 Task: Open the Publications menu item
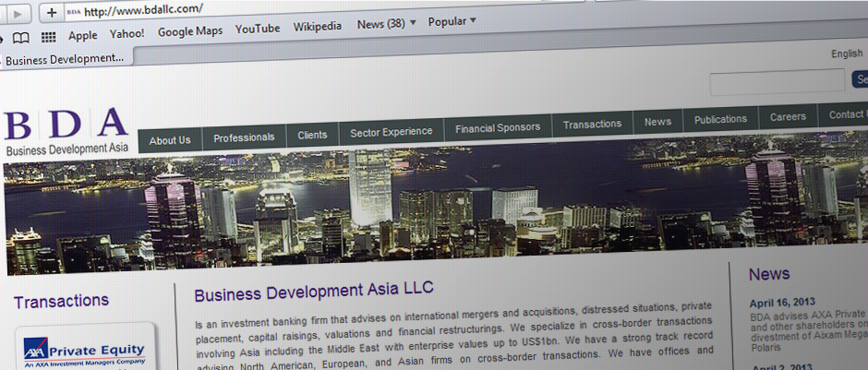pos(721,119)
